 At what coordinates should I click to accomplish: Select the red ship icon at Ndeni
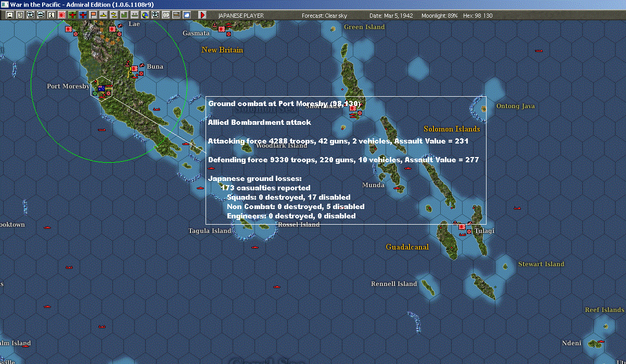(x=601, y=341)
